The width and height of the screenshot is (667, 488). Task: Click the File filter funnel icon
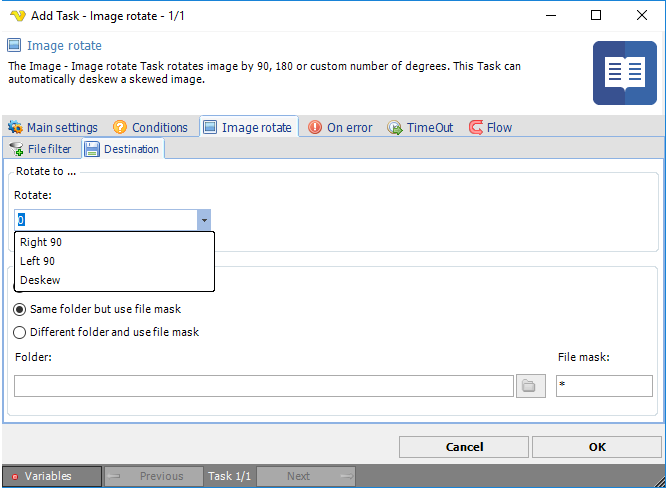point(16,149)
